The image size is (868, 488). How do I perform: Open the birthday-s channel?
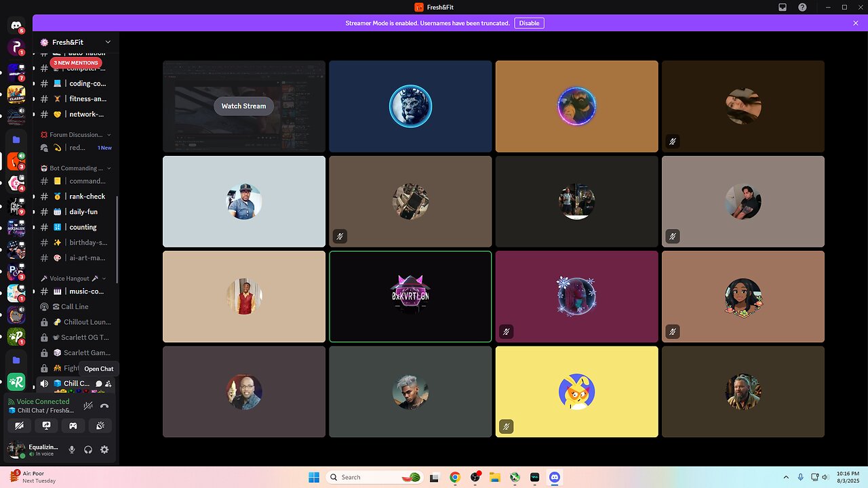coord(76,243)
